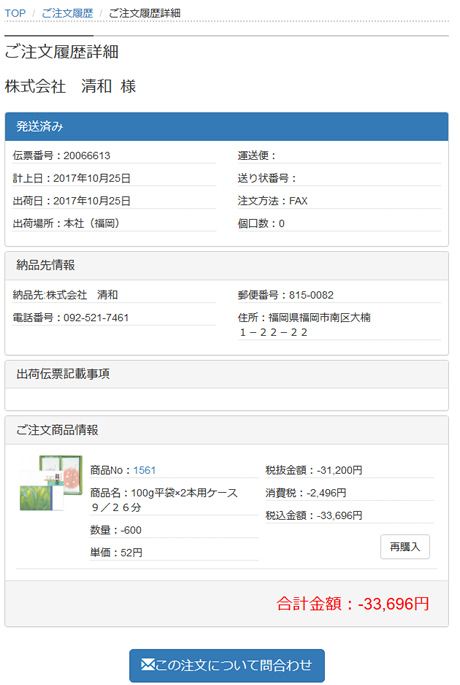460x685 pixels.
Task: Click この注文について問合わせ button
Action: (x=227, y=665)
